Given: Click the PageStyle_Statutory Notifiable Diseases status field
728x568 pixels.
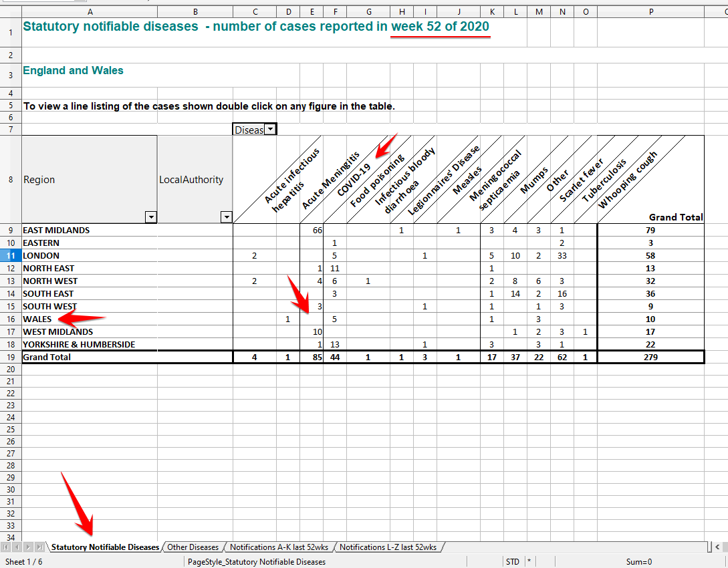Looking at the screenshot, I should [x=256, y=561].
